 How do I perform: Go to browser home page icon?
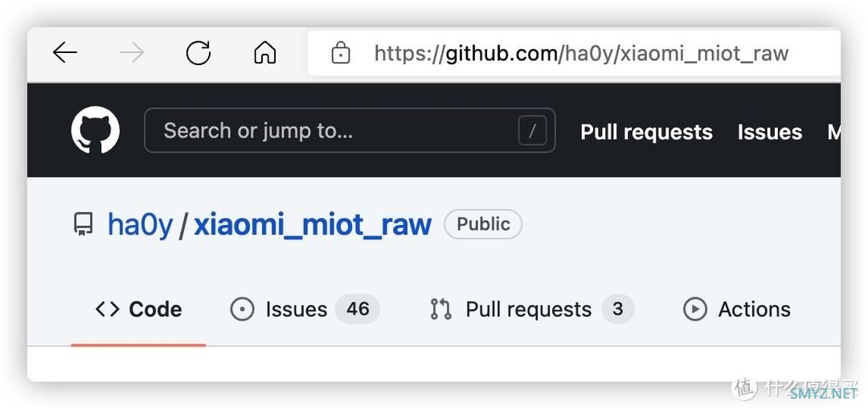click(x=265, y=53)
